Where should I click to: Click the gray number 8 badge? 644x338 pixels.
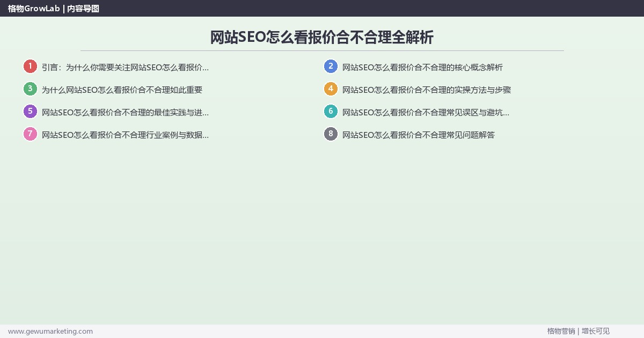point(331,134)
